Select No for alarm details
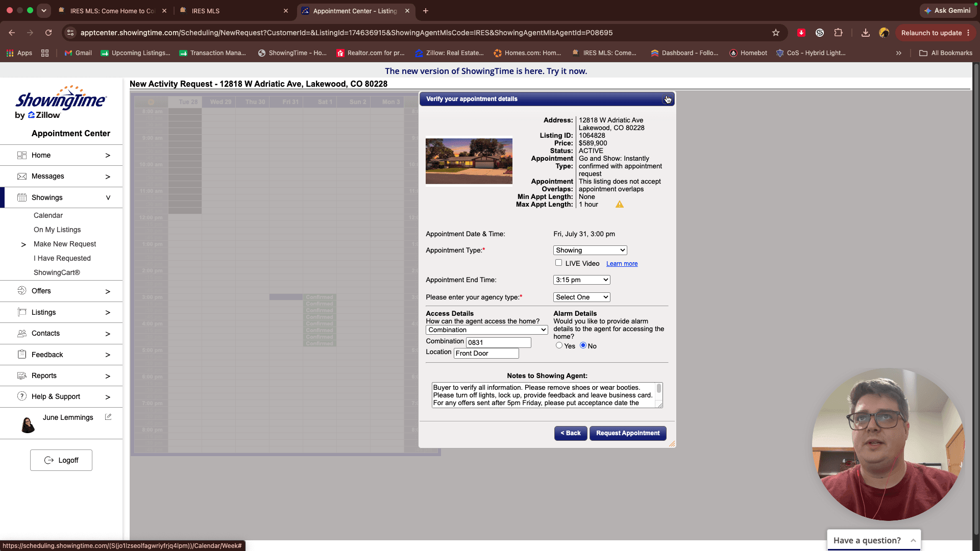 coord(583,345)
